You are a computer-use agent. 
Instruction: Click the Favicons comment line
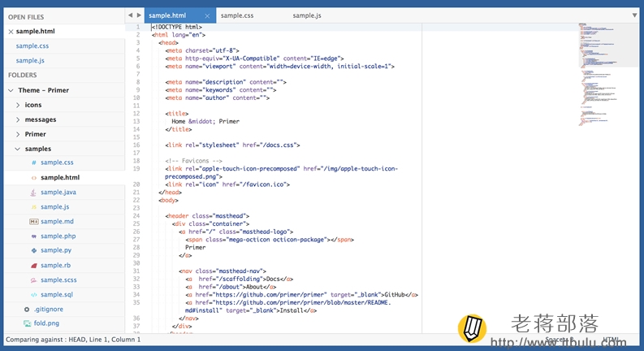point(194,161)
